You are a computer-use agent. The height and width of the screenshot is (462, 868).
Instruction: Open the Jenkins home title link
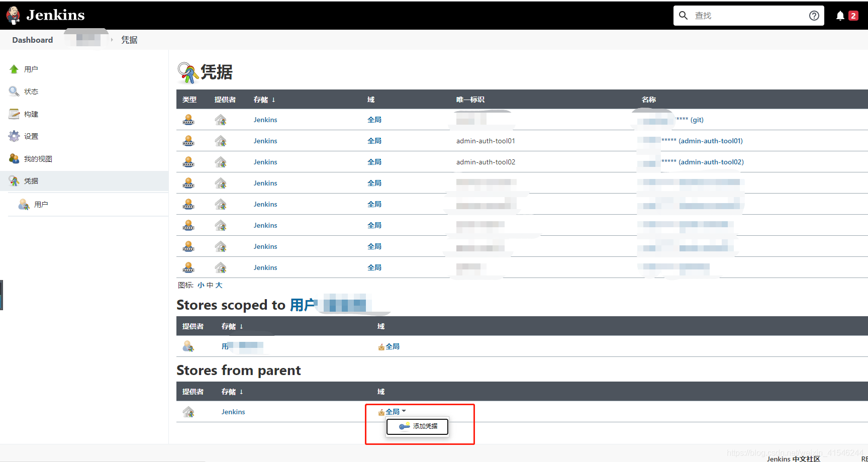coord(55,15)
